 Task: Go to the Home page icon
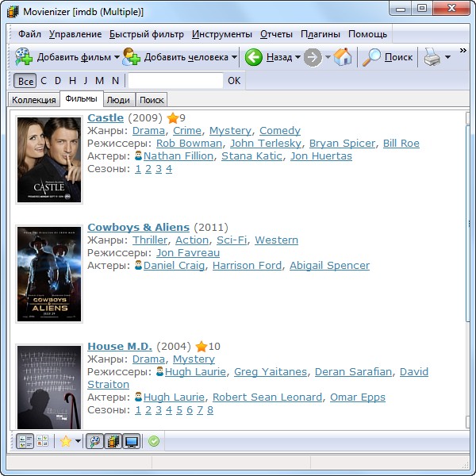pyautogui.click(x=343, y=57)
